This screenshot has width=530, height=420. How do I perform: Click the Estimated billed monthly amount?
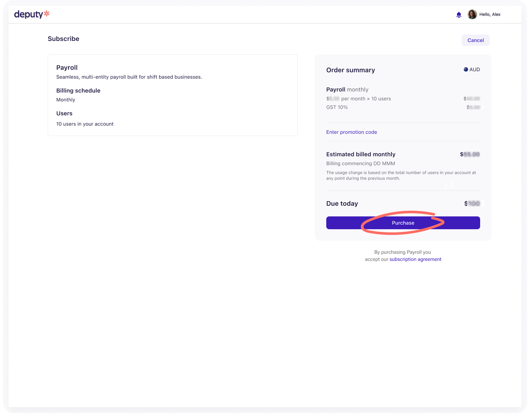[470, 154]
